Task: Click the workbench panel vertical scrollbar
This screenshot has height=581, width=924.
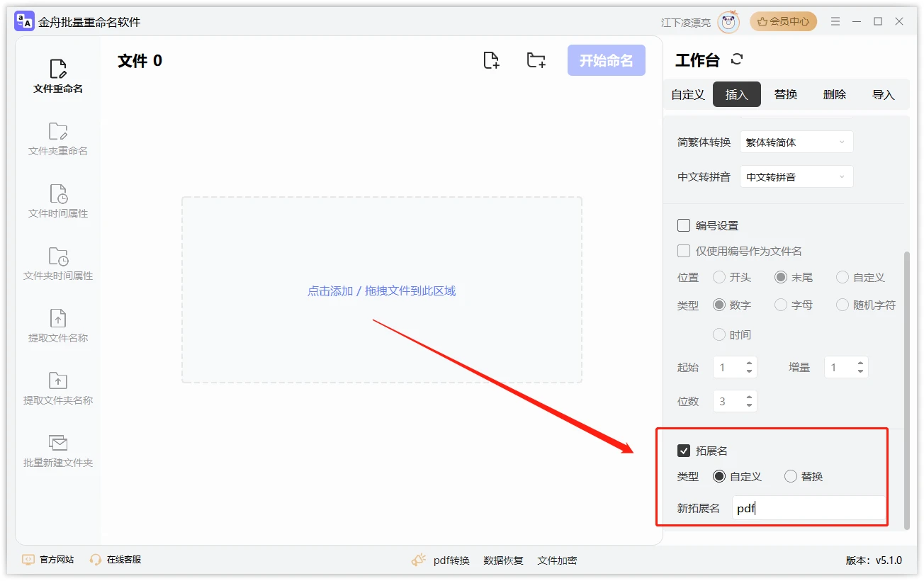Action: (x=906, y=390)
